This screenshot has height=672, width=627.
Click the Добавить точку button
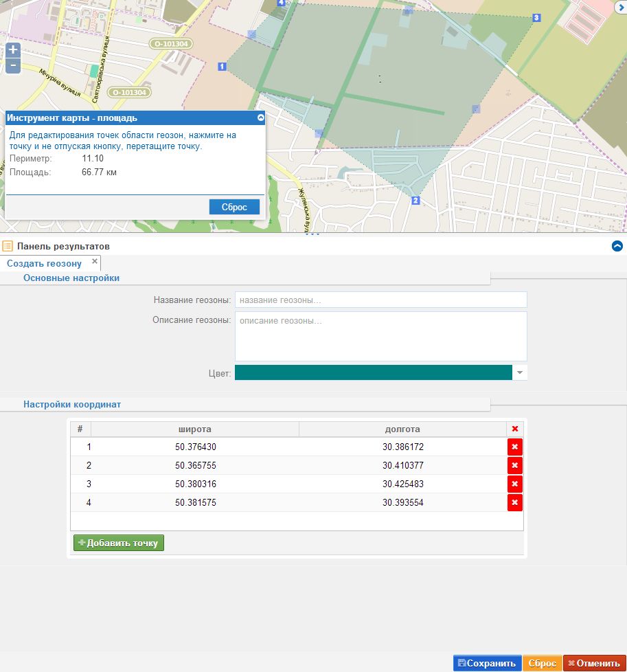tap(119, 543)
